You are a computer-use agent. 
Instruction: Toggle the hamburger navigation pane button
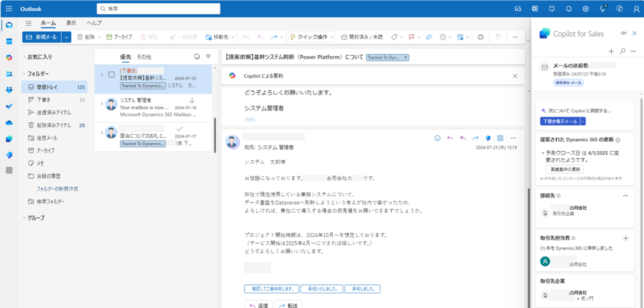coord(28,23)
